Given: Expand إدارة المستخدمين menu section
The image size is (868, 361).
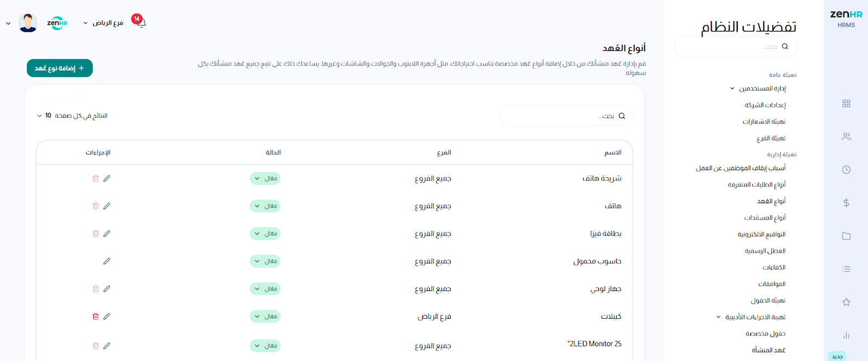Looking at the screenshot, I should point(758,88).
